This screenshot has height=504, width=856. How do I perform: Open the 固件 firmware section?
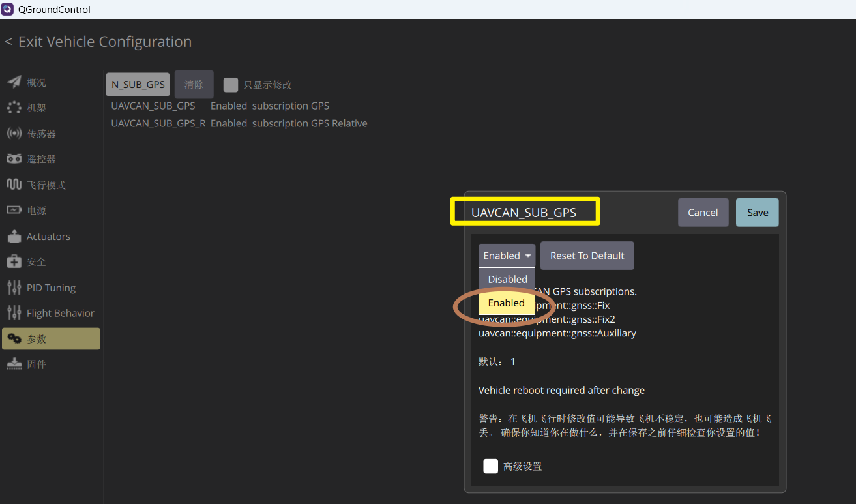coord(51,364)
